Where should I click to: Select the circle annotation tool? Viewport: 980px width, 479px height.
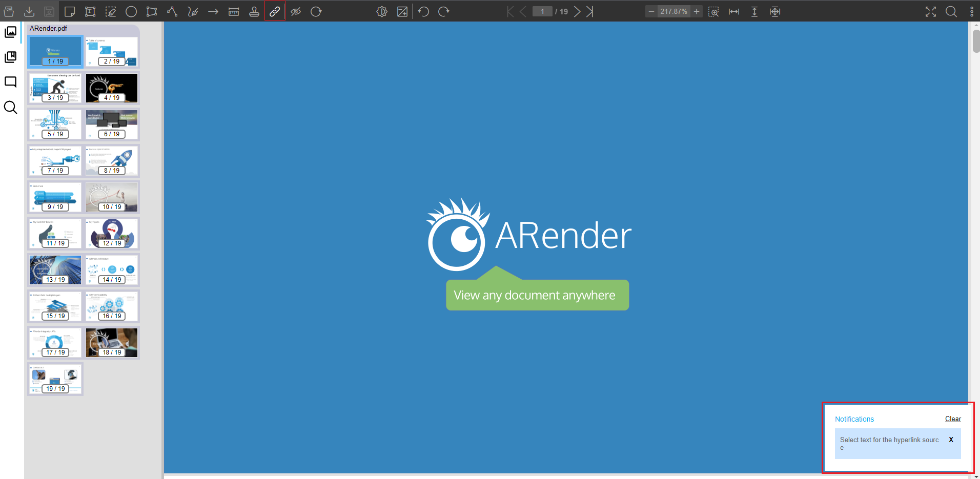(131, 11)
